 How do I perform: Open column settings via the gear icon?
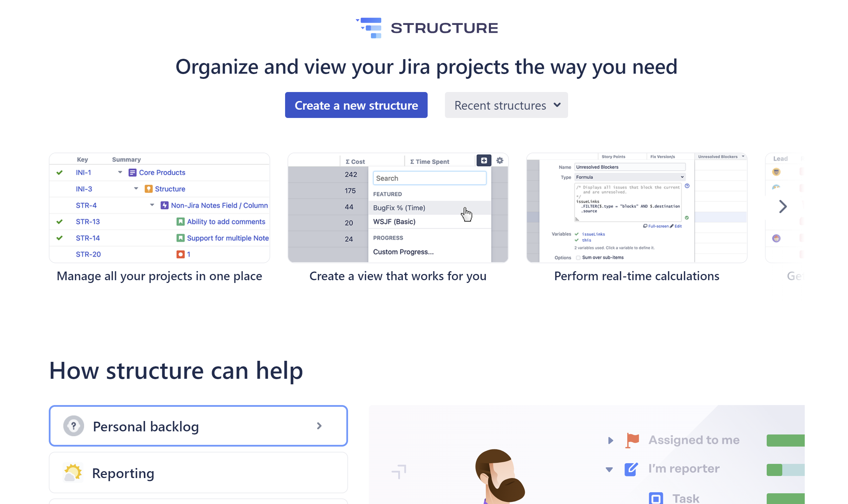[500, 160]
